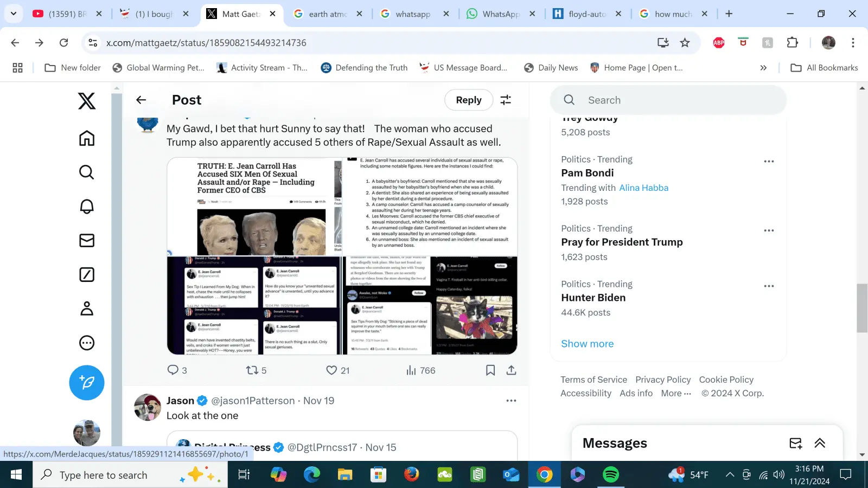This screenshot has height=488, width=868.
Task: Open X Home from sidebar
Action: coord(87,138)
